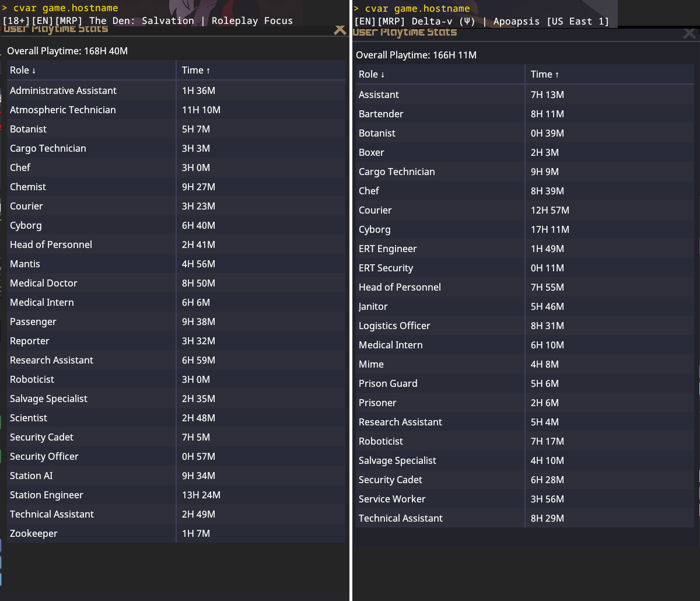
Task: Select the Service Worker row
Action: 392,499
